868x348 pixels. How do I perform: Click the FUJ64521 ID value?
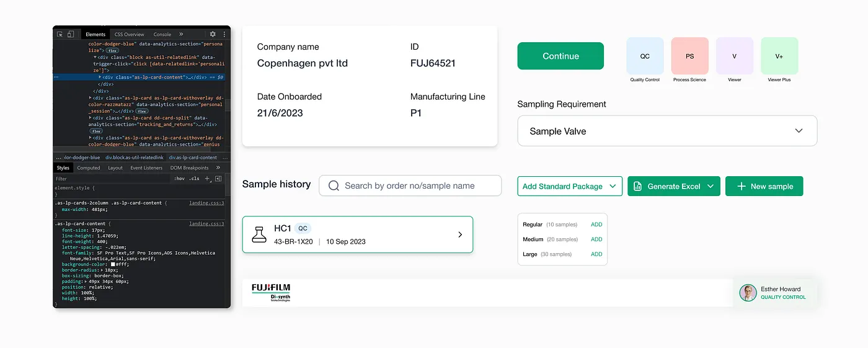coord(434,63)
